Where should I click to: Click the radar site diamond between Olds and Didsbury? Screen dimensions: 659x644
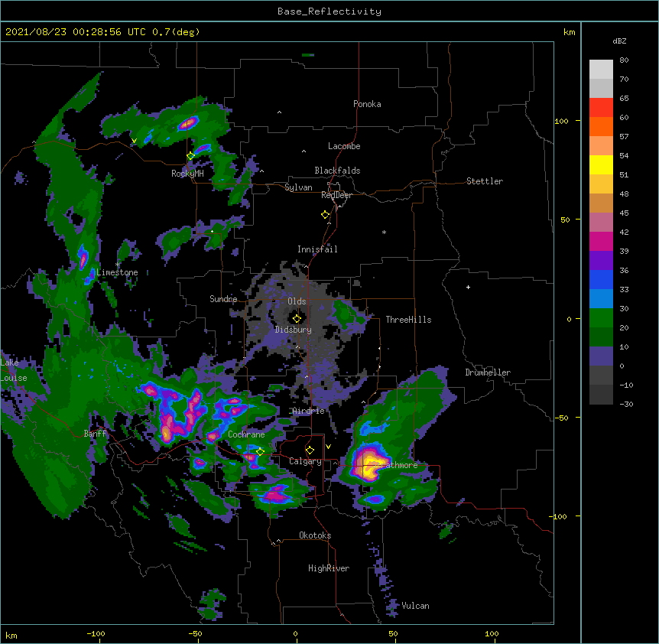297,318
